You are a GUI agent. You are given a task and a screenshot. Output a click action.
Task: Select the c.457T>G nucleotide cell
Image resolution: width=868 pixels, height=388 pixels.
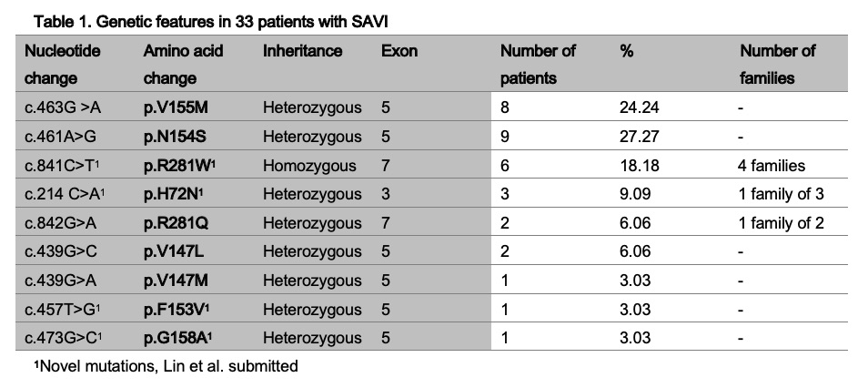tap(64, 310)
